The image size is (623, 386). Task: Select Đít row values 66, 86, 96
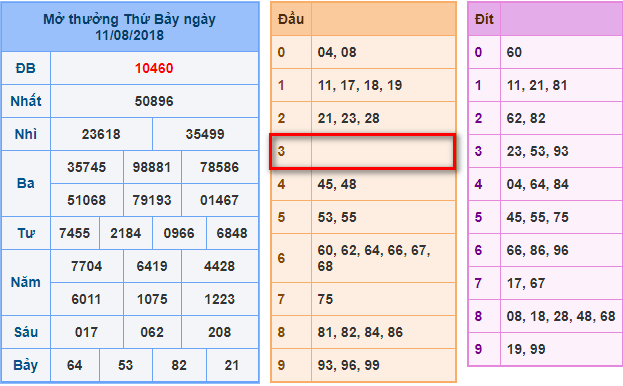(537, 250)
